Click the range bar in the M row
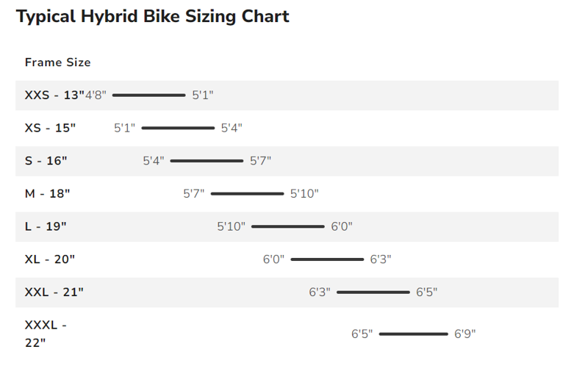Screen dimensions: 588x366 (247, 194)
